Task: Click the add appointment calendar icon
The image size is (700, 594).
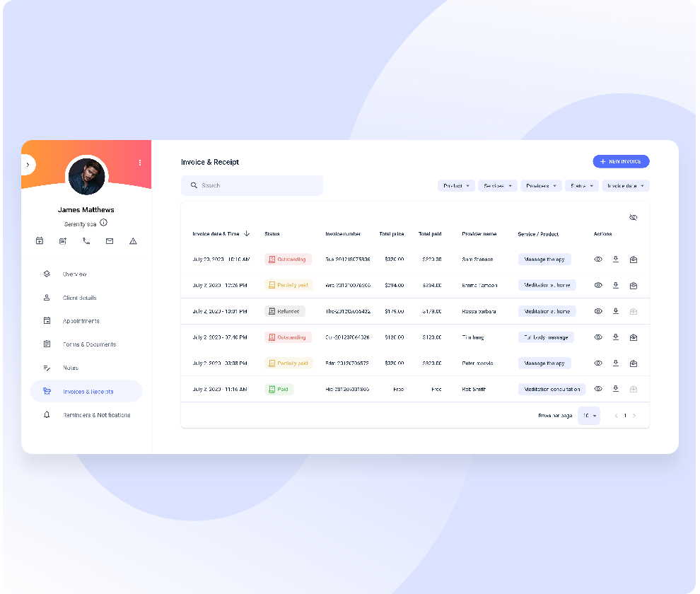Action: tap(40, 241)
